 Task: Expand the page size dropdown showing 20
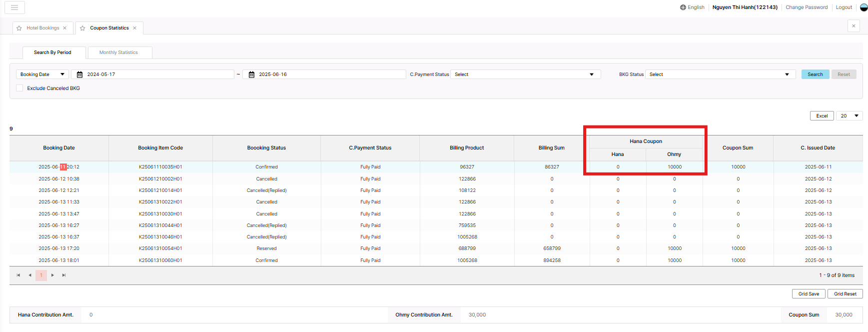[849, 115]
